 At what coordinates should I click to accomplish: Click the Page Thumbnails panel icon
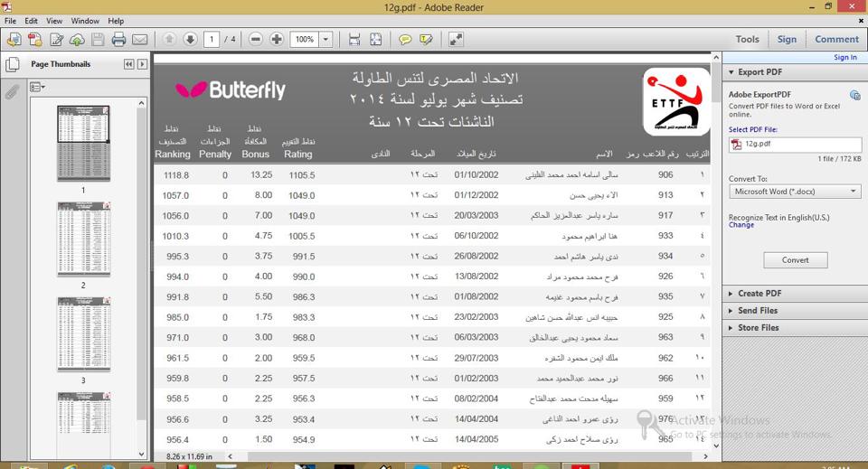point(12,65)
